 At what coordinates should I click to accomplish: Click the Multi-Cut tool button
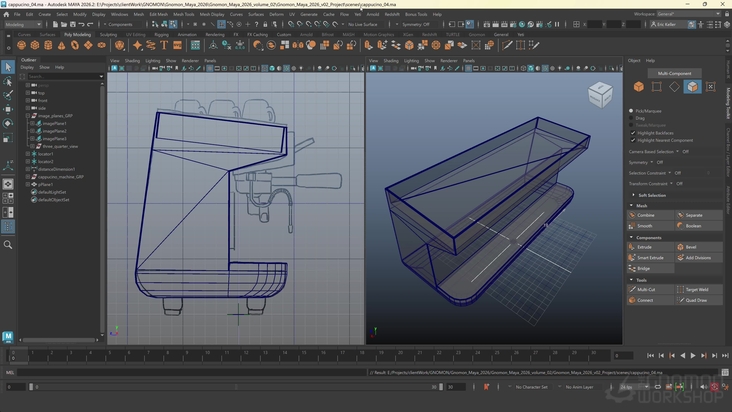tap(651, 289)
